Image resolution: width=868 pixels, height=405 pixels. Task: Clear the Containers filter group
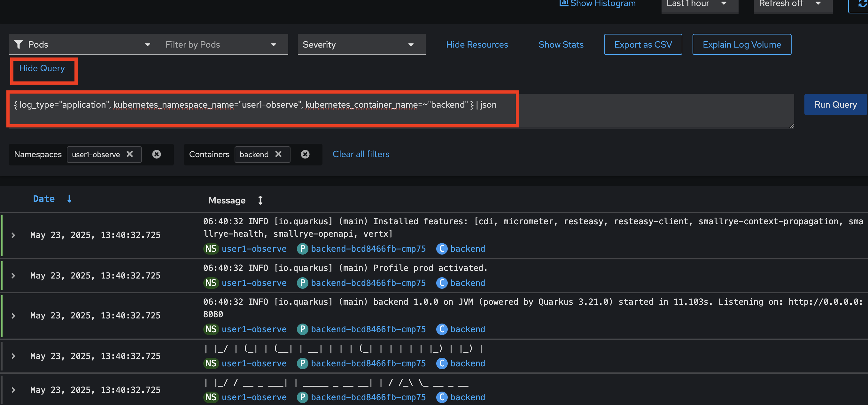pyautogui.click(x=305, y=154)
